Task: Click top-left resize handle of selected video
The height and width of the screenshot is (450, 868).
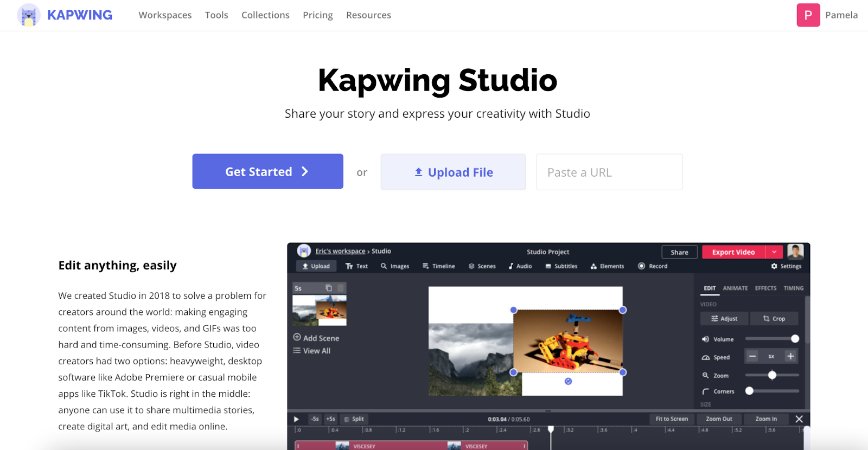Action: [514, 310]
